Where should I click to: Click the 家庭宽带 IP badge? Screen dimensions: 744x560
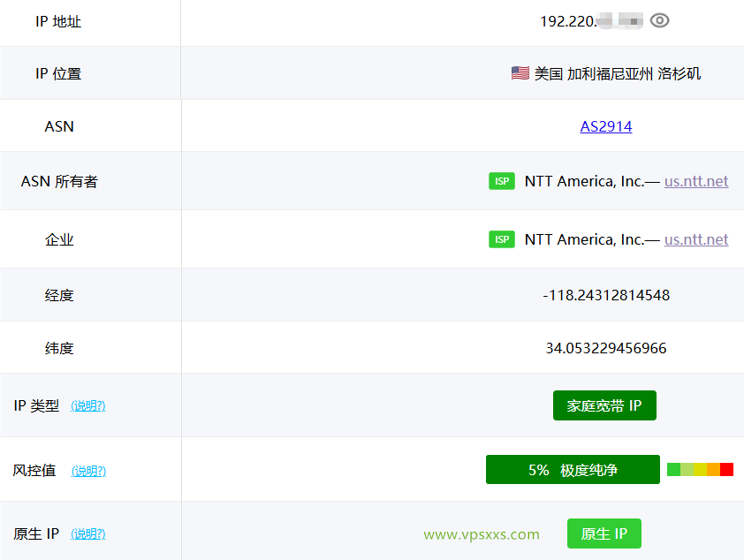tap(604, 405)
